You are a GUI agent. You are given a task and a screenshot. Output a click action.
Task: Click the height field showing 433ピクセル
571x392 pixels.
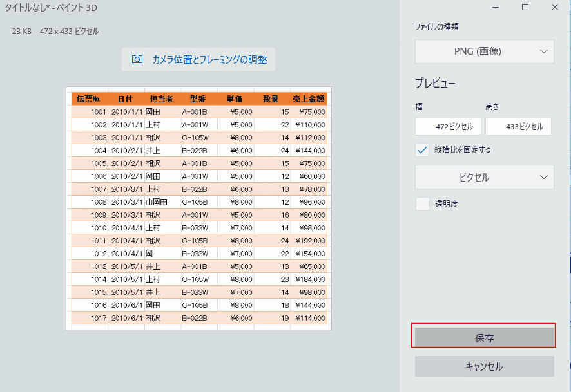point(518,127)
